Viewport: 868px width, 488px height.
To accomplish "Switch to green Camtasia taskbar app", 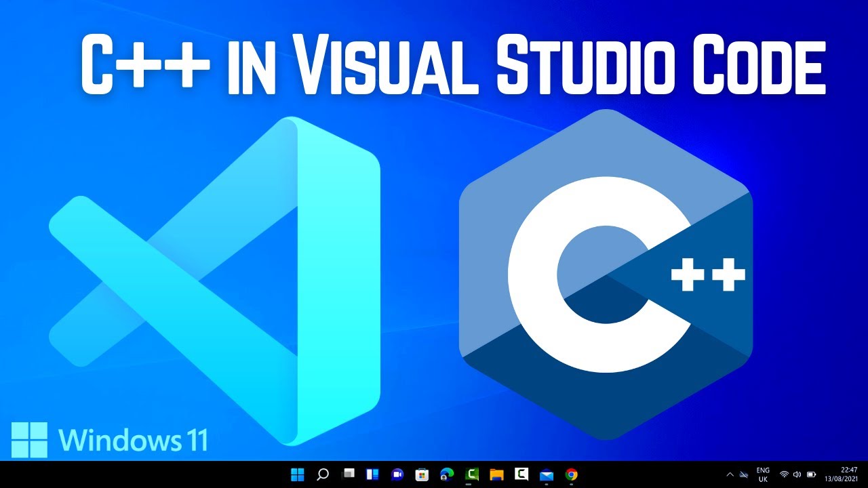I will coord(472,474).
